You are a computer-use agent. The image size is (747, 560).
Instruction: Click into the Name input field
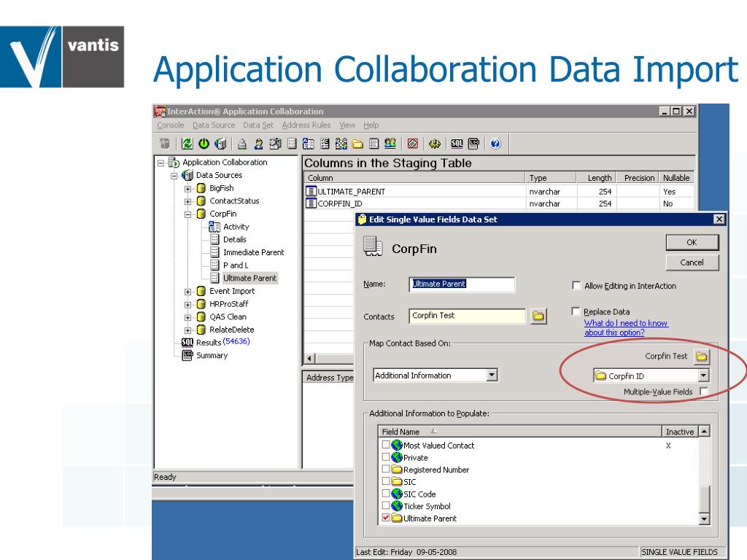point(462,284)
